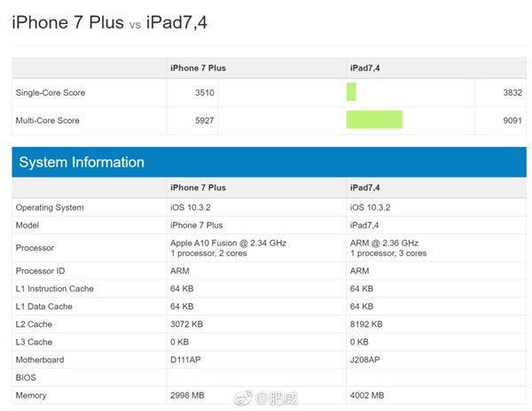Click iPad7,4 header in score table
532x411 pixels.
point(364,68)
